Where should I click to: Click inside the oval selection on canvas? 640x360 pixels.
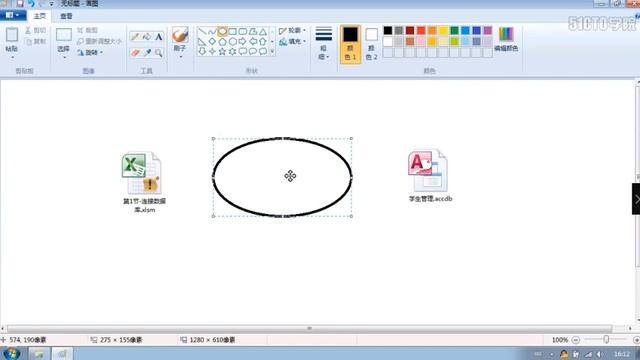click(x=282, y=177)
